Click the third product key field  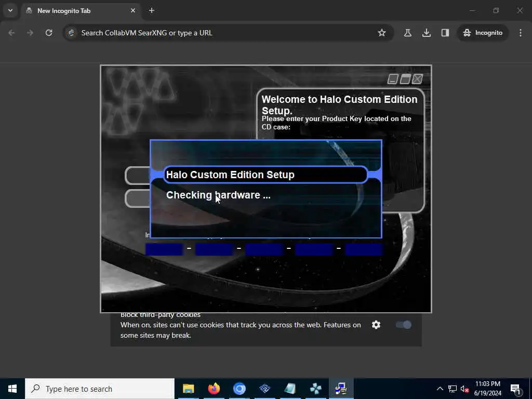264,249
